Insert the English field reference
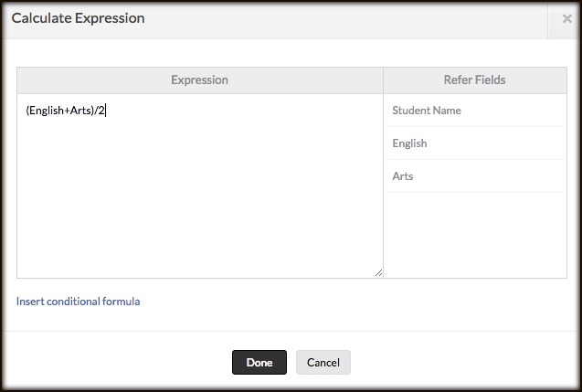Screen dimensions: 582x392 pos(409,143)
